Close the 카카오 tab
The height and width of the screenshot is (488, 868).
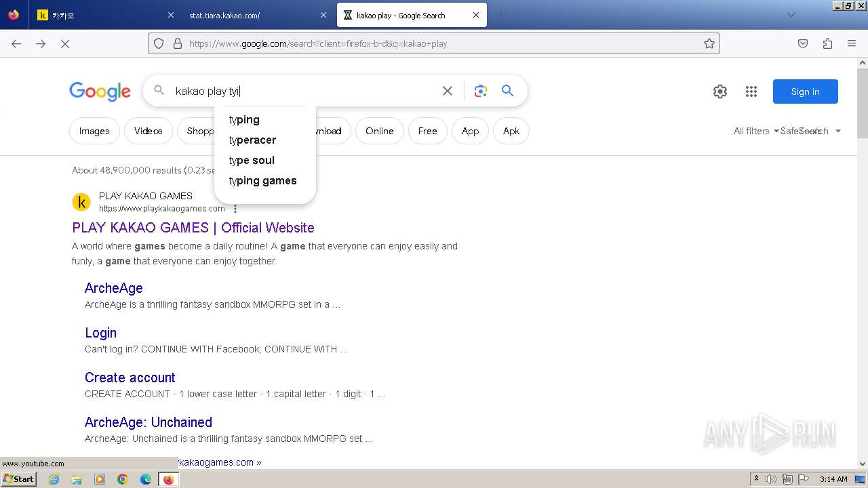coord(171,15)
